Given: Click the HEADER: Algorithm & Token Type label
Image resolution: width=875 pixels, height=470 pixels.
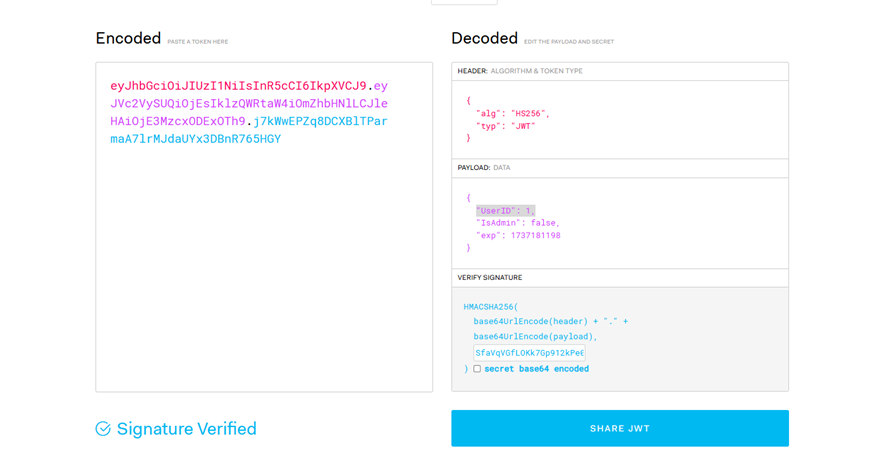Looking at the screenshot, I should (520, 71).
